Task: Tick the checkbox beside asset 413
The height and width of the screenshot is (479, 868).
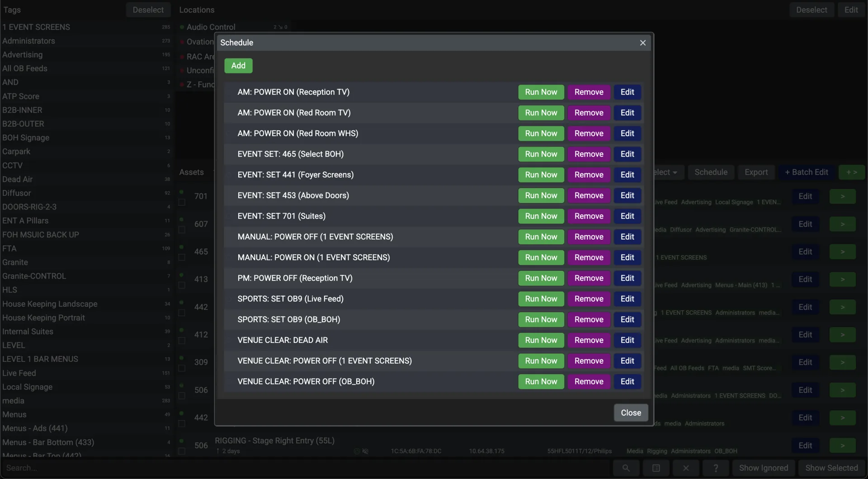Action: click(x=182, y=285)
